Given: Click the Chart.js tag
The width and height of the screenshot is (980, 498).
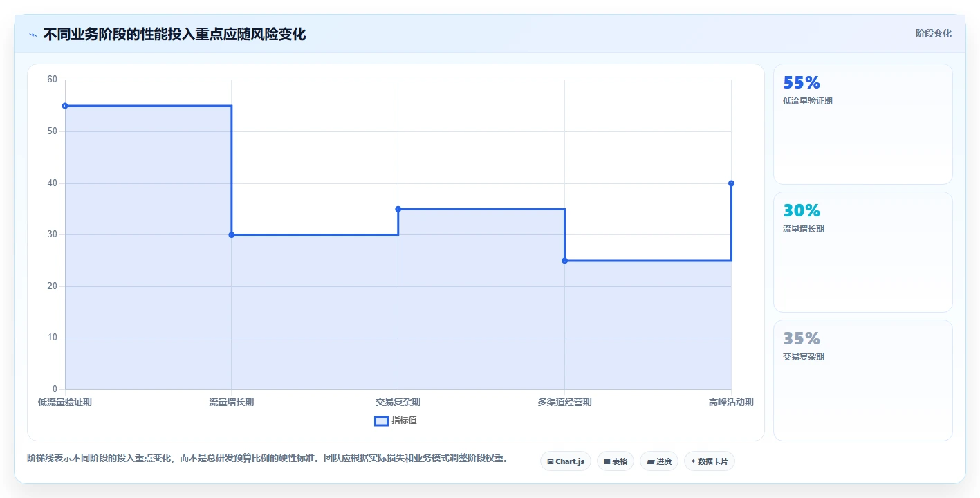Looking at the screenshot, I should click(565, 461).
